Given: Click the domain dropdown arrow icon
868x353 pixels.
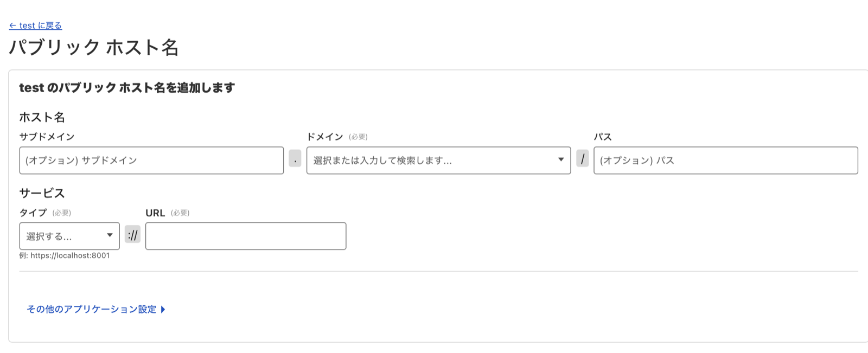Looking at the screenshot, I should click(561, 159).
